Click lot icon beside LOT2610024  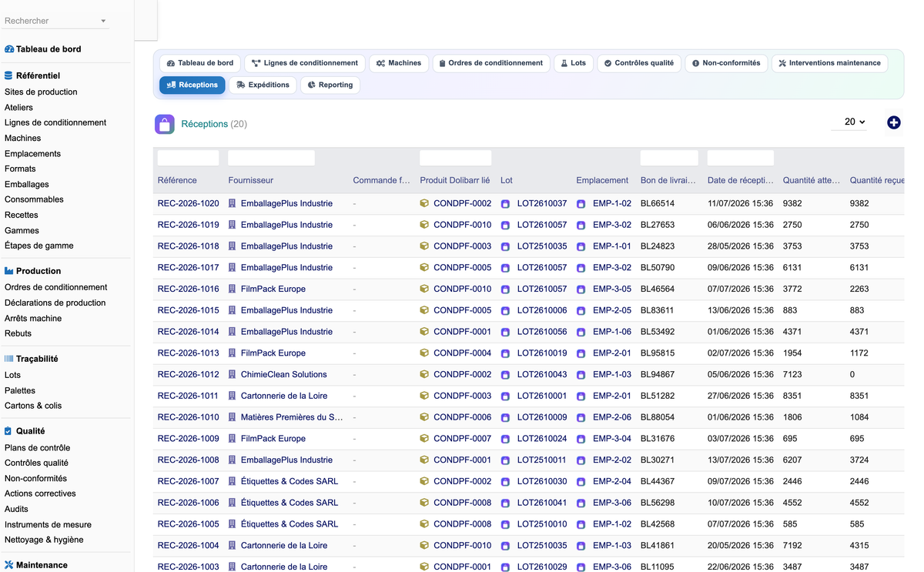point(505,439)
